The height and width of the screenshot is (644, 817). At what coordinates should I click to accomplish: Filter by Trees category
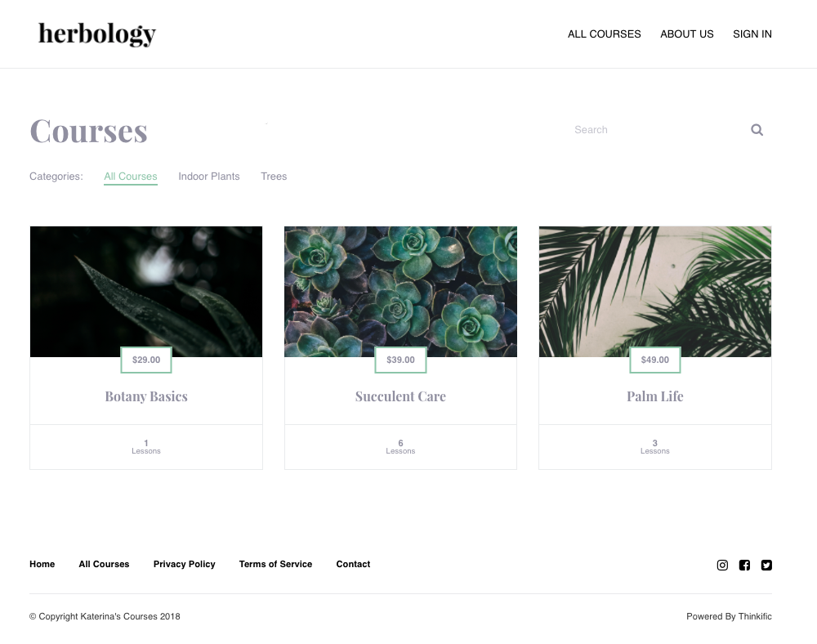coord(274,176)
